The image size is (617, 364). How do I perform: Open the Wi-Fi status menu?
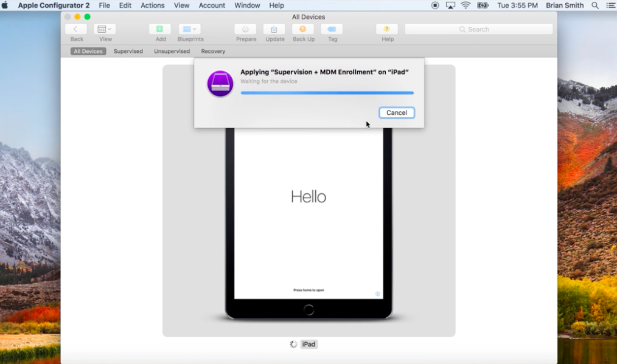(x=466, y=5)
